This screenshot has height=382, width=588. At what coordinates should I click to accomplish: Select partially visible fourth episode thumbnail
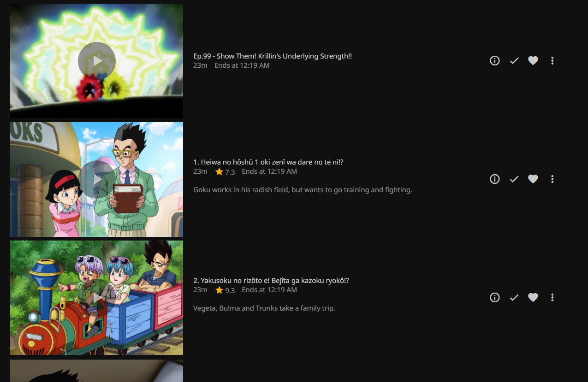[x=96, y=370]
